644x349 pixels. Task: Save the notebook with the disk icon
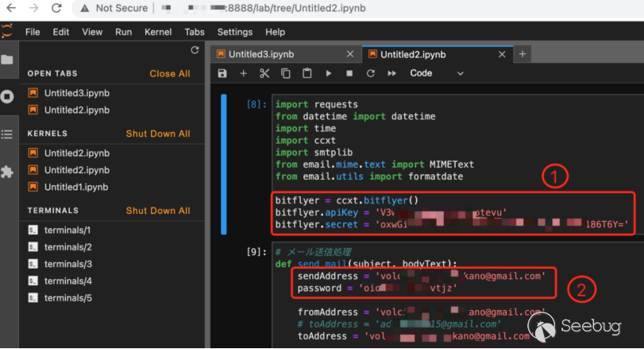coord(222,73)
